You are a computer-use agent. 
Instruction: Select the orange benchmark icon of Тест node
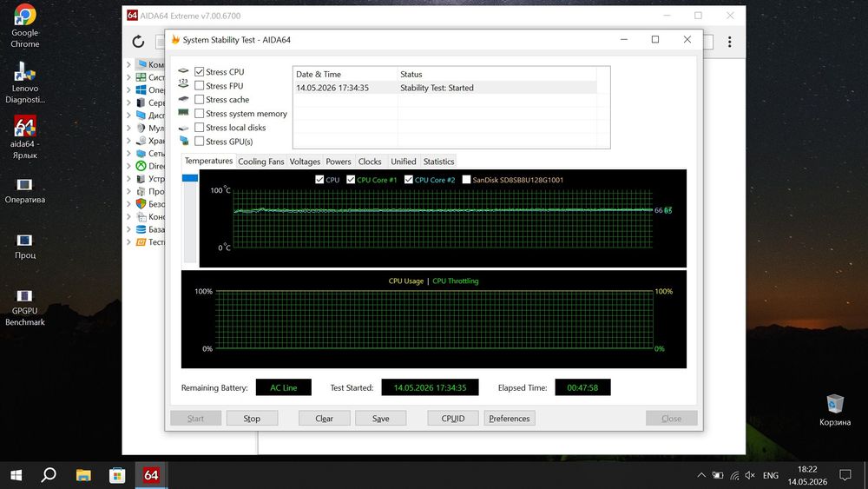pyautogui.click(x=141, y=242)
